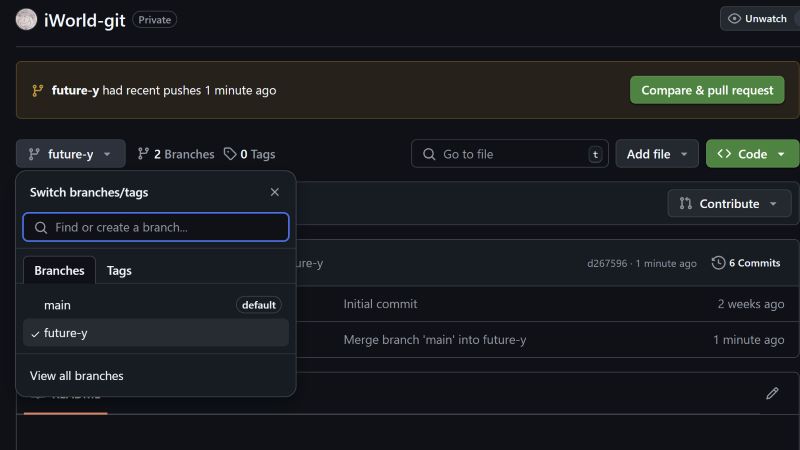Open Merge branch 'main' into future-y commit

(435, 340)
